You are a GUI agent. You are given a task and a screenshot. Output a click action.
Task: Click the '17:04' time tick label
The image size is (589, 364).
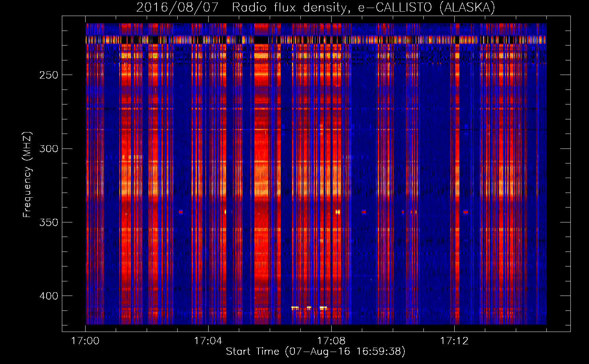[x=208, y=341]
